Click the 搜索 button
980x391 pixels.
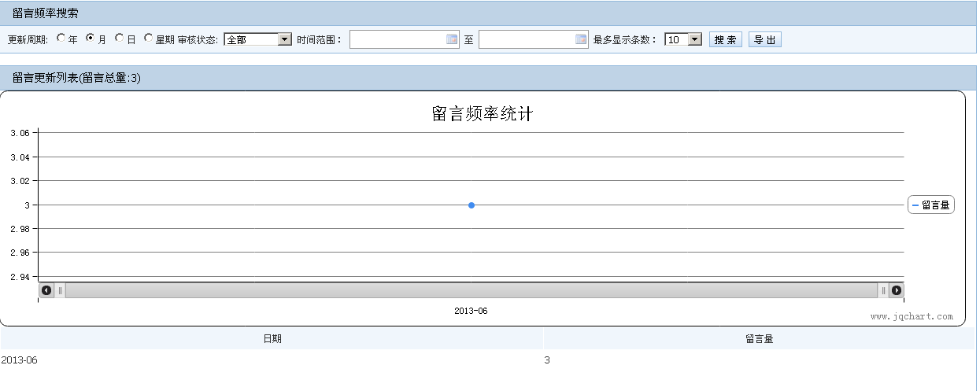click(726, 39)
